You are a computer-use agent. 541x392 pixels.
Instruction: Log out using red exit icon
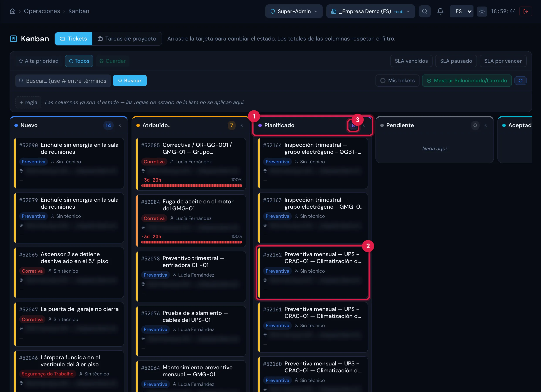[x=526, y=11]
